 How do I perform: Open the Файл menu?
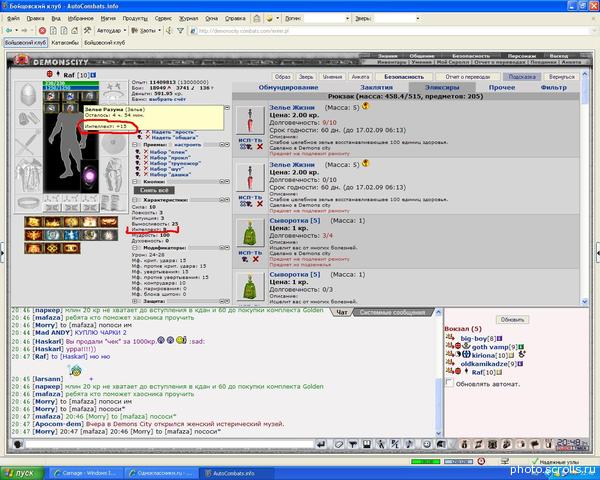[13, 18]
